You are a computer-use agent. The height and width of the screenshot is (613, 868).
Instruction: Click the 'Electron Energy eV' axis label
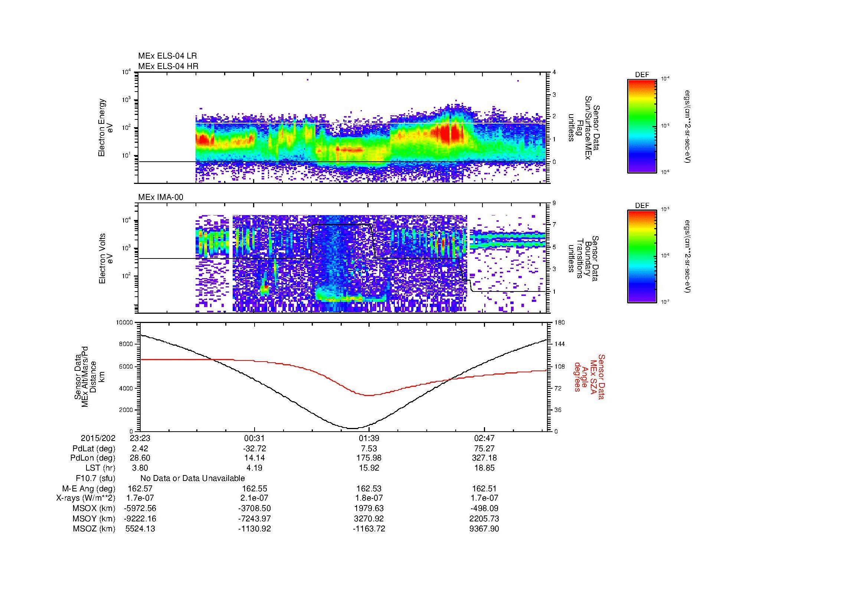coord(105,128)
